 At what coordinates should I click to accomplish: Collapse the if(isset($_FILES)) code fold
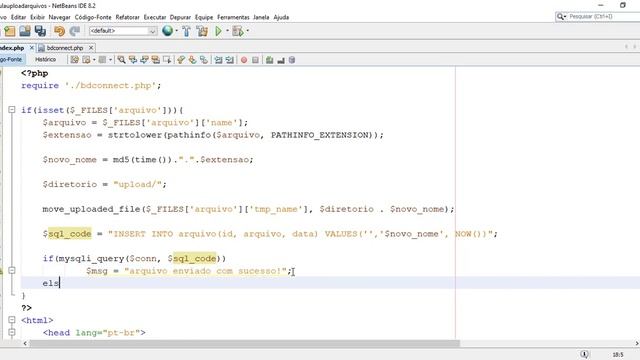12,110
